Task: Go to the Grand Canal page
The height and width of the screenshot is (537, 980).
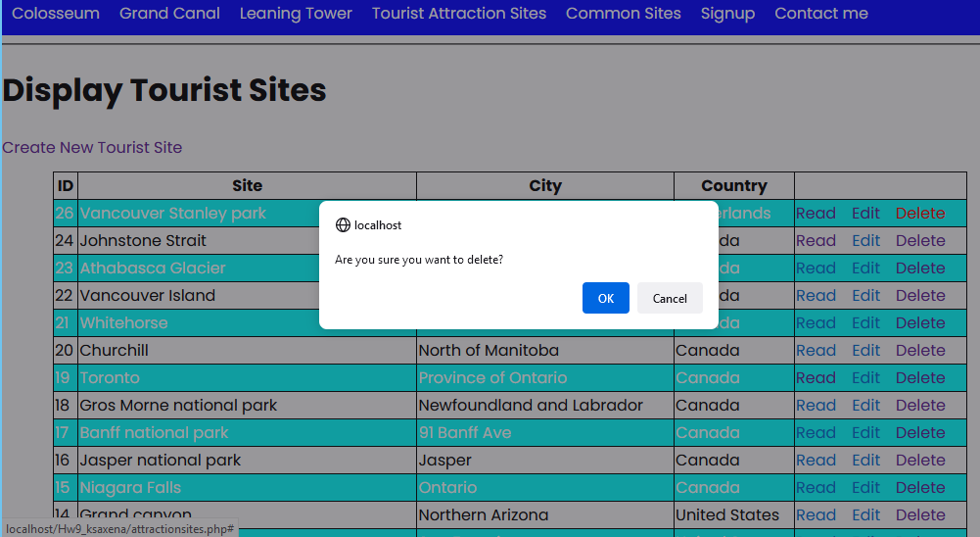Action: 169,14
